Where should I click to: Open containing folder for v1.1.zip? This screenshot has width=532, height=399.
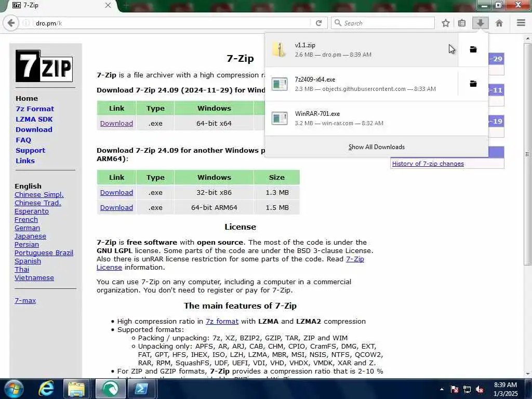473,49
